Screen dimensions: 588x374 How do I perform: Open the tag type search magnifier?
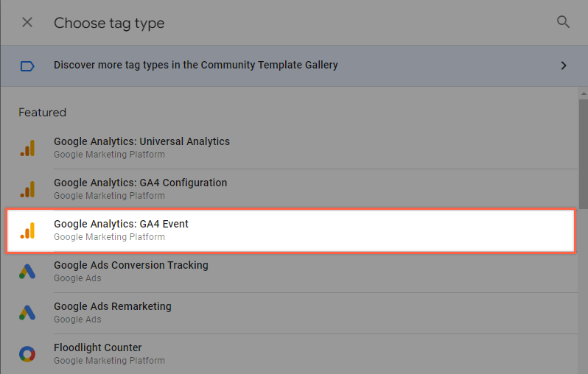pos(563,22)
